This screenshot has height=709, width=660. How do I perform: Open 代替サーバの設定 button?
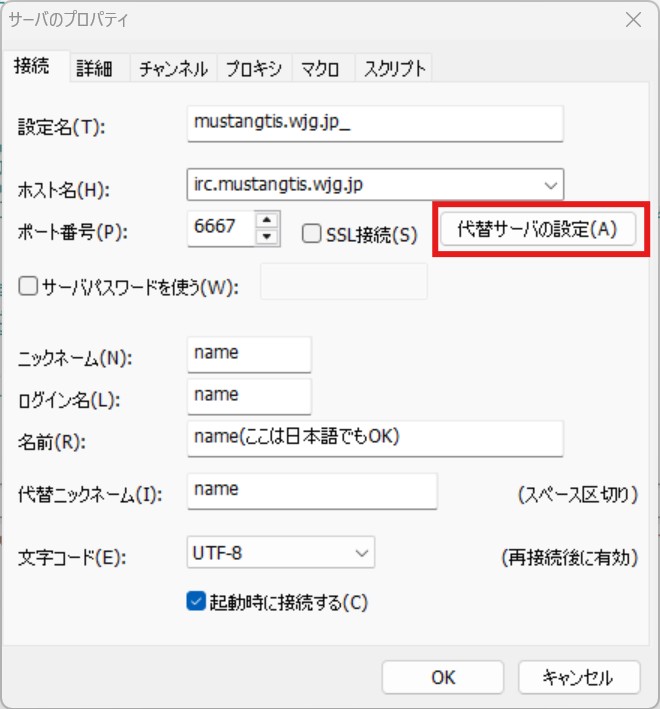click(x=538, y=229)
